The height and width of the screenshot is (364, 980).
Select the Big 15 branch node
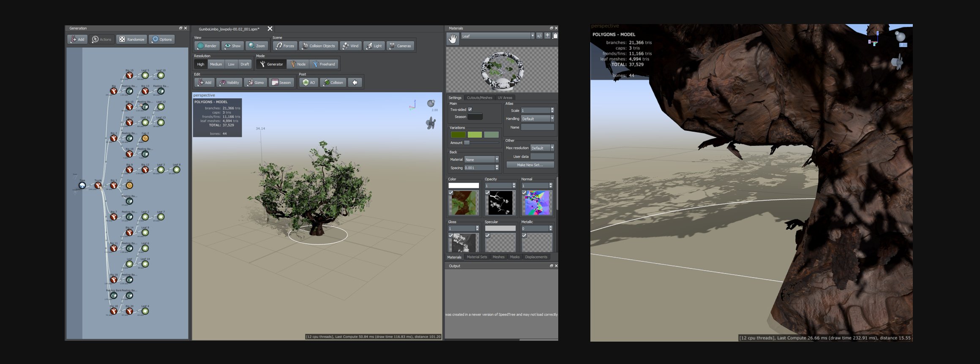(x=129, y=76)
